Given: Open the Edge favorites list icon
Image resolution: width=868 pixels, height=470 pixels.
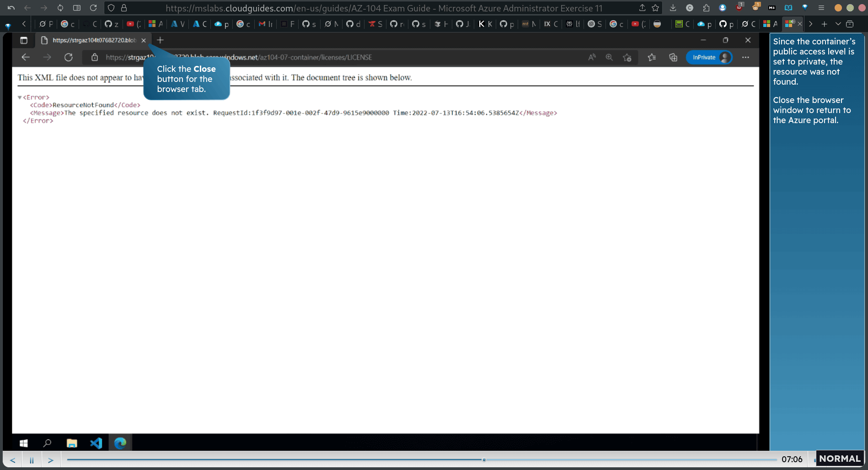Looking at the screenshot, I should click(652, 57).
